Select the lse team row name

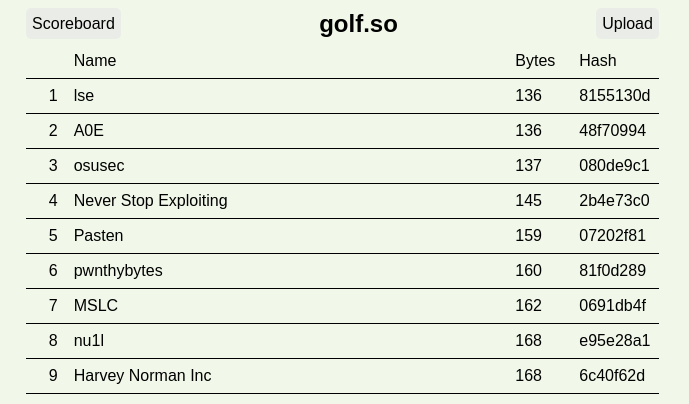coord(83,96)
